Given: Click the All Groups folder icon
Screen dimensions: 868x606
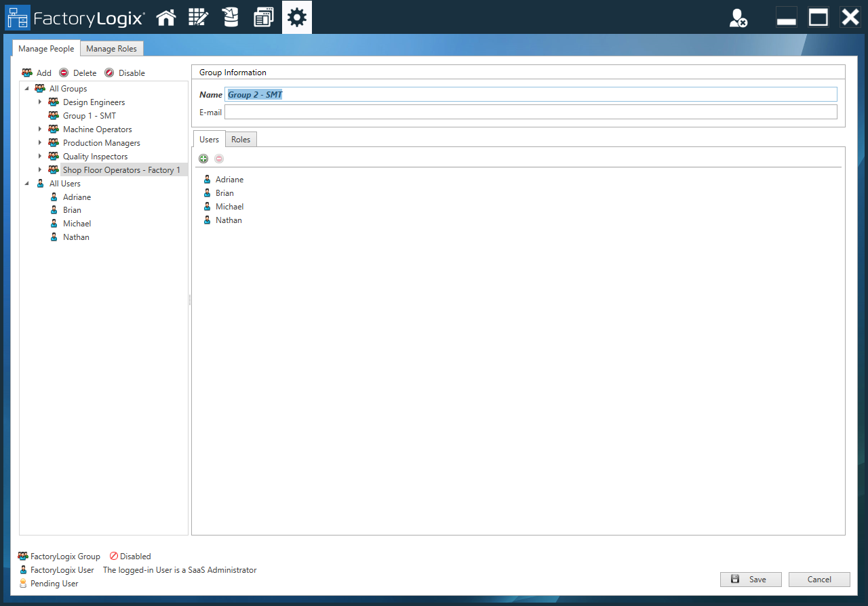Looking at the screenshot, I should coord(40,89).
